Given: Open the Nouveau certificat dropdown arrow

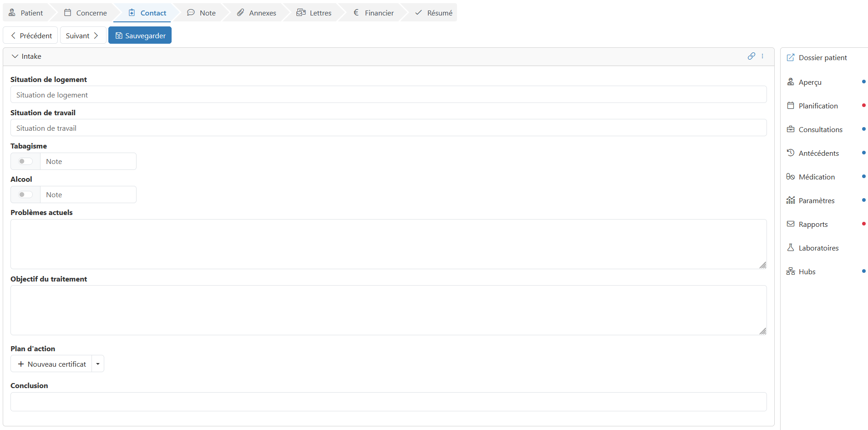Looking at the screenshot, I should 98,364.
